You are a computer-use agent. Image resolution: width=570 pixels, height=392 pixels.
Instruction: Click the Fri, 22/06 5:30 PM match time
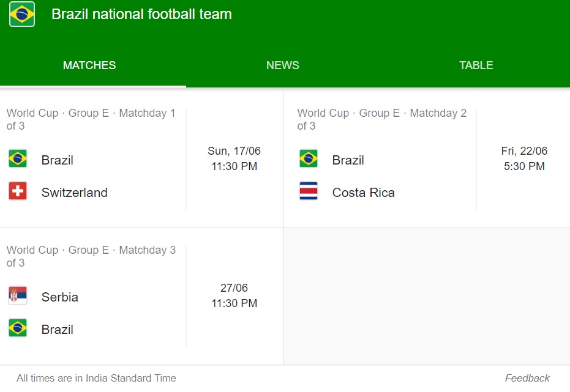click(524, 158)
